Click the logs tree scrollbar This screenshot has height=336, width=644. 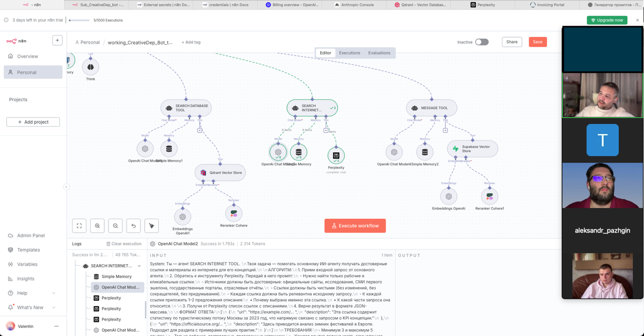145,309
